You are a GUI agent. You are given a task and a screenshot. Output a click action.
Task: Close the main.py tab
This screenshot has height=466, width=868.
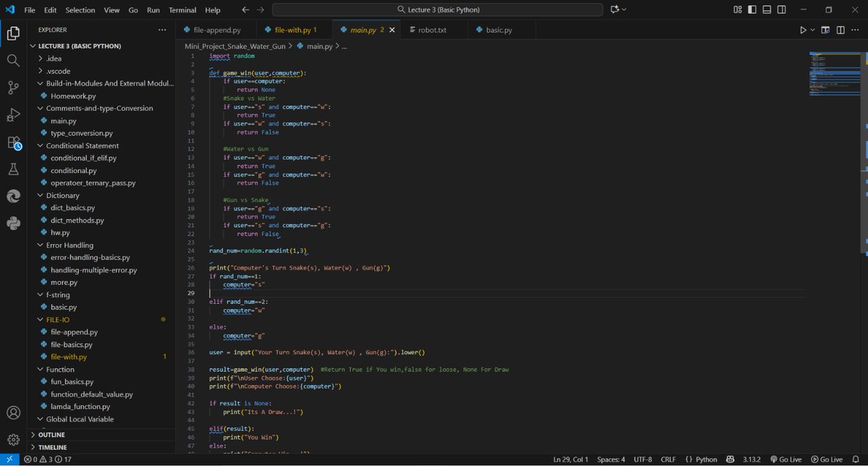click(392, 30)
